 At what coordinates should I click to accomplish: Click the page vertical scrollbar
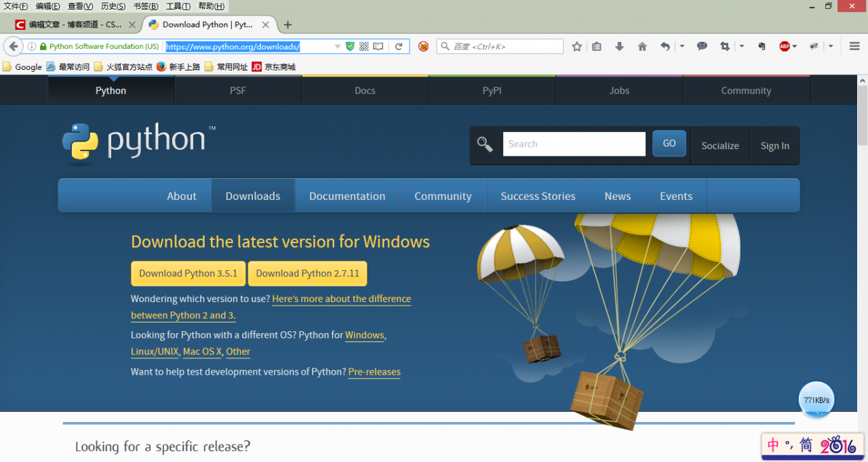pos(863,268)
